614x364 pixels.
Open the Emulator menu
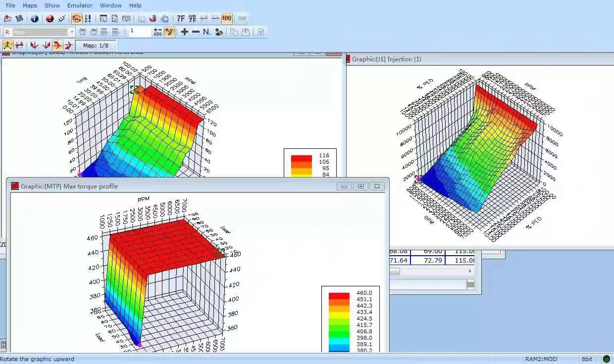(80, 5)
